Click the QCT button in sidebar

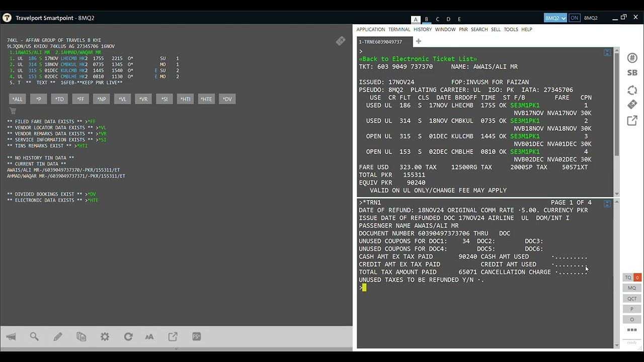pos(632,299)
